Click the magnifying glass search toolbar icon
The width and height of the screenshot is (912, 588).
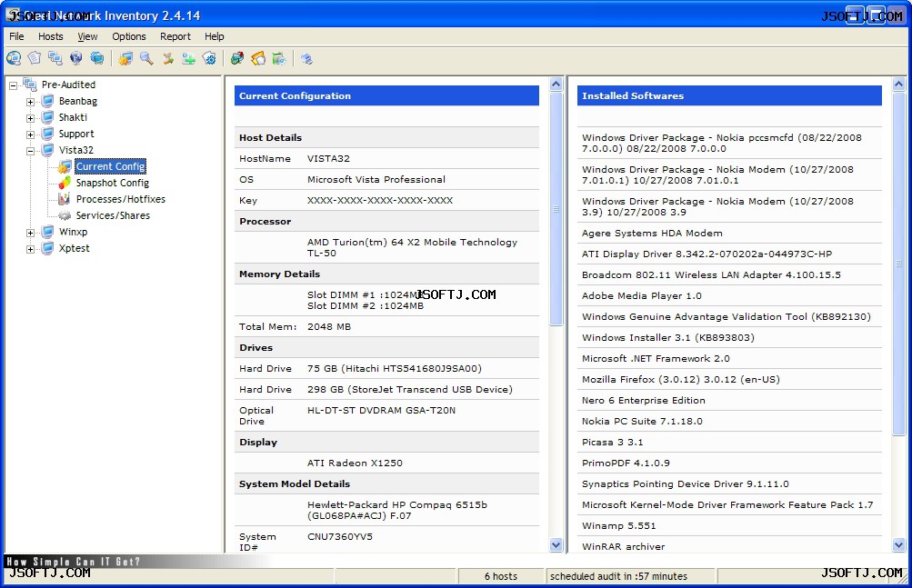[x=146, y=58]
